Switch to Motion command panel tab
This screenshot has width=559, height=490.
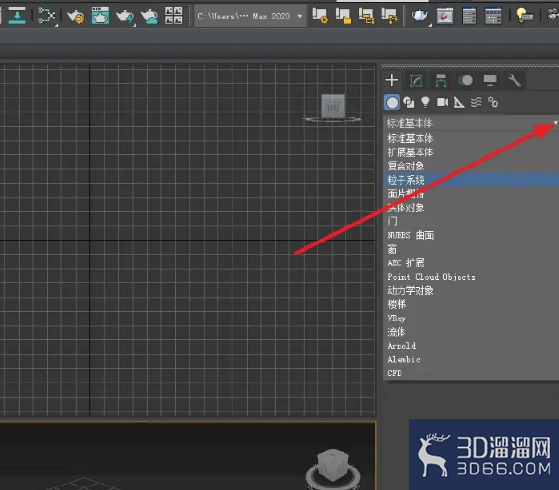pyautogui.click(x=465, y=81)
